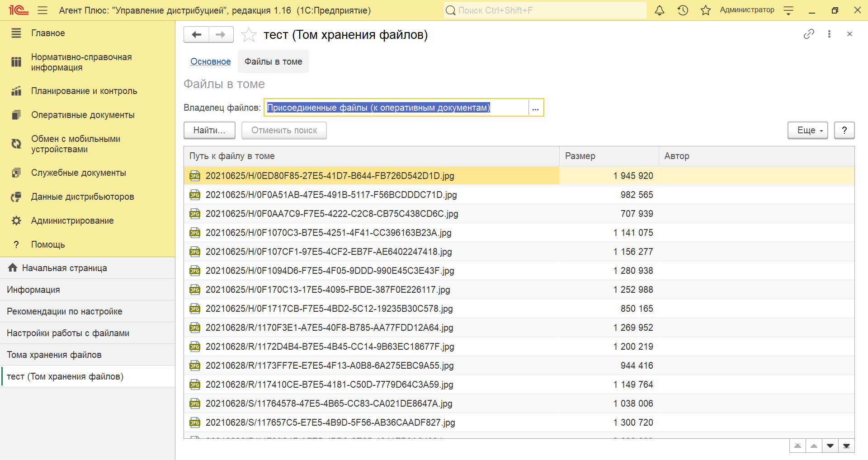The image size is (868, 460).
Task: Move list up one page arrow
Action: (x=814, y=446)
